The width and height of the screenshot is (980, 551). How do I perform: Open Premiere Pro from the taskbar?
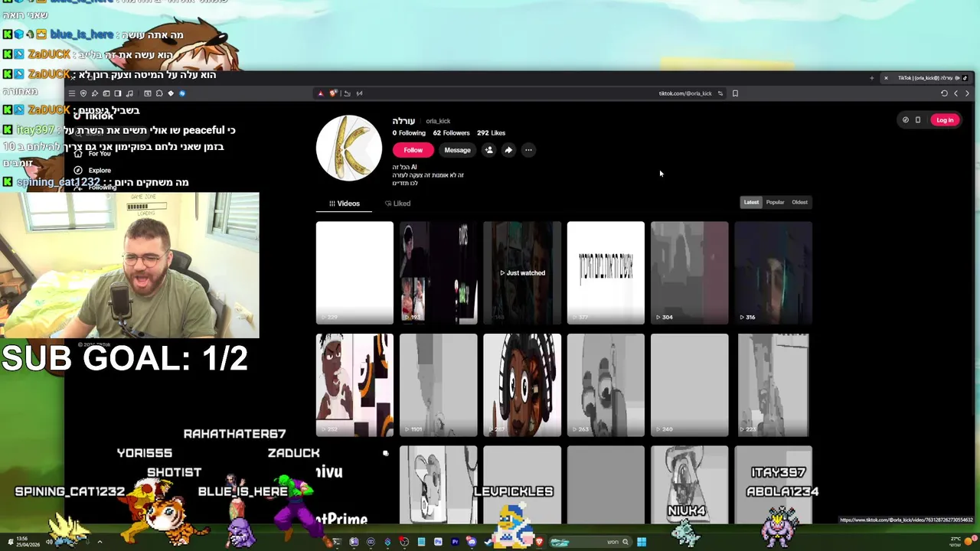(x=455, y=542)
